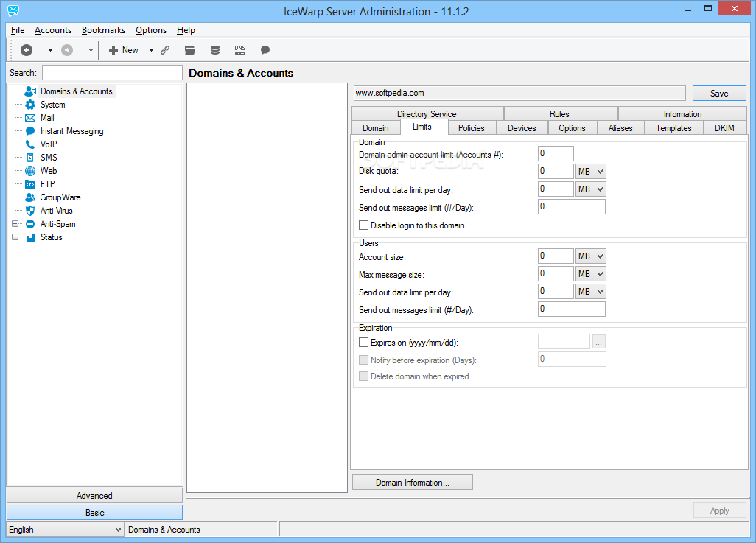Open the Back history dropdown arrow
The image size is (756, 543).
click(50, 49)
